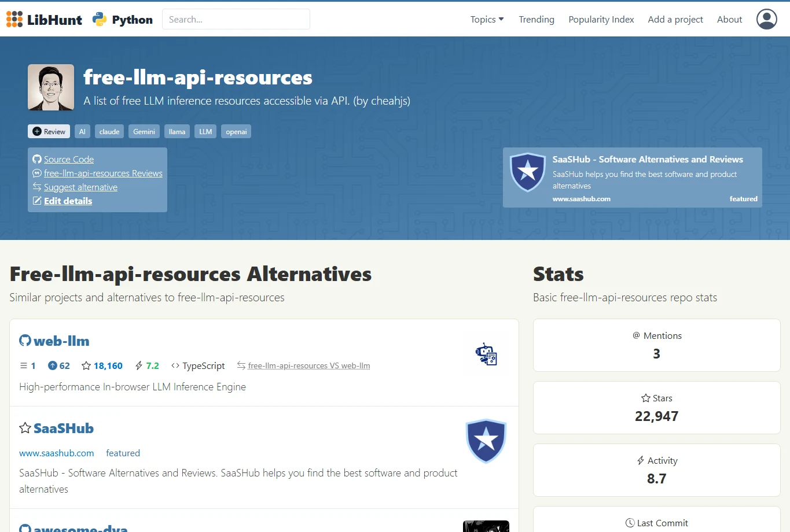The width and height of the screenshot is (790, 532).
Task: Click the Suggest alternative link
Action: 80,187
